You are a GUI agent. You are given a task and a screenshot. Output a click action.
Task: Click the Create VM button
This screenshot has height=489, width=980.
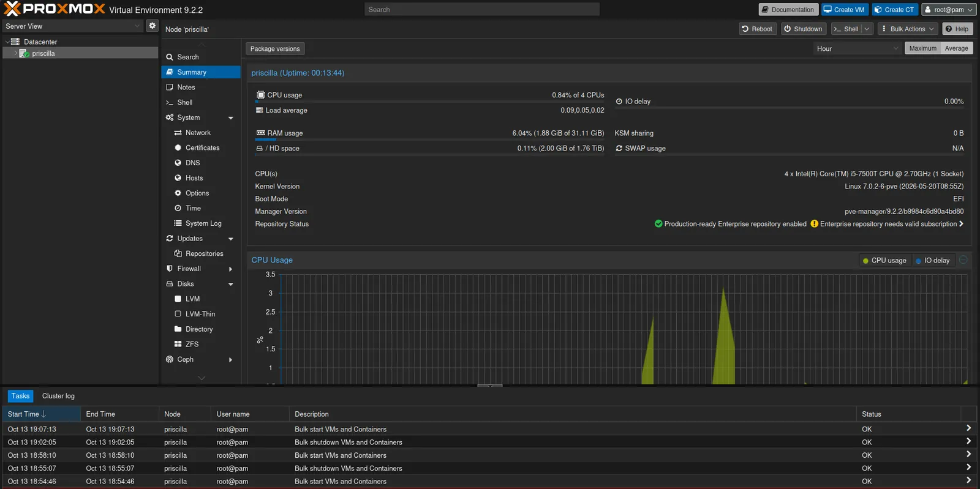844,10
